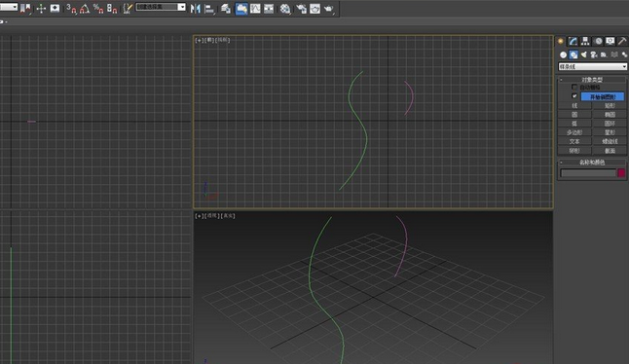
Task: Click the Use Pivot Point Center icon
Action: pos(26,9)
